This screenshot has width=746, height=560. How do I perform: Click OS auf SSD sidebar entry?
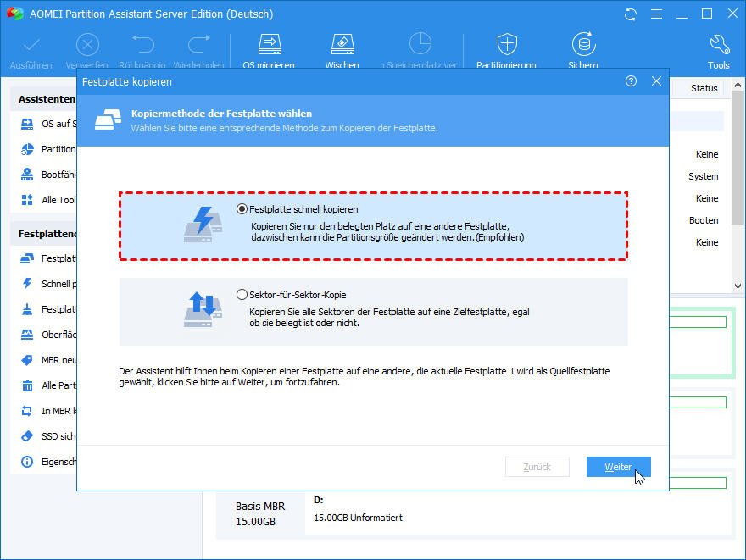(x=48, y=124)
